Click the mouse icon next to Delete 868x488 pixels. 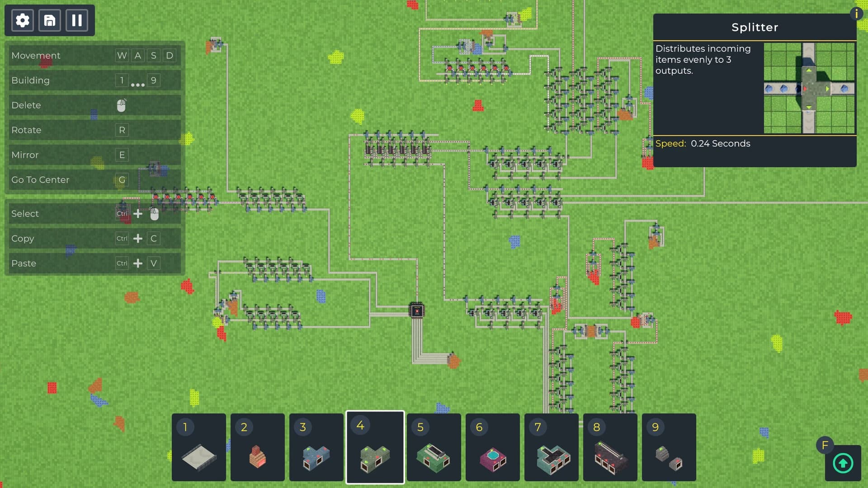point(121,105)
